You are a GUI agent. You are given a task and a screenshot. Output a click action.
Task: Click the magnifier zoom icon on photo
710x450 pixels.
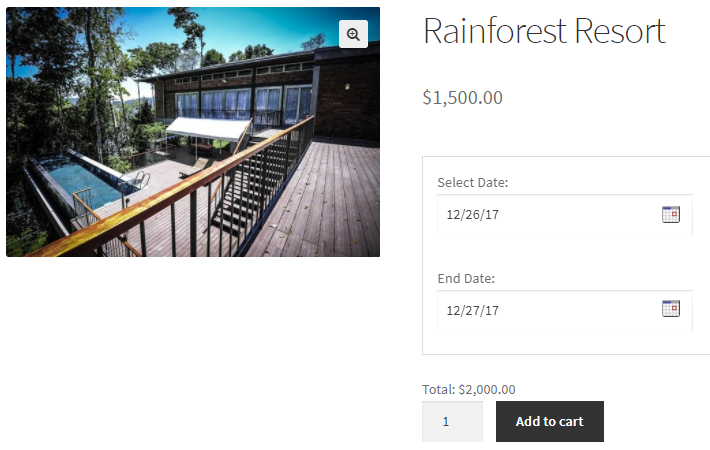point(353,34)
